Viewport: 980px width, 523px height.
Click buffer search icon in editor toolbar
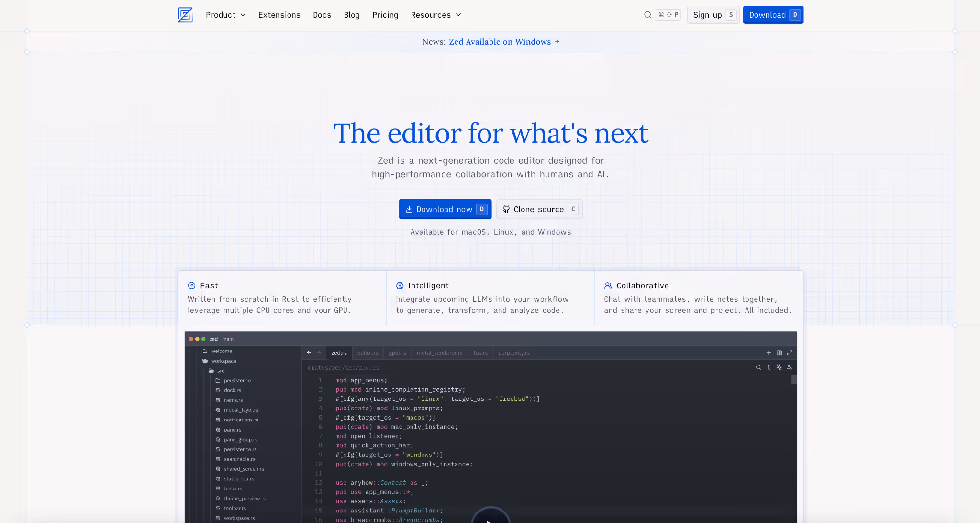tap(758, 367)
